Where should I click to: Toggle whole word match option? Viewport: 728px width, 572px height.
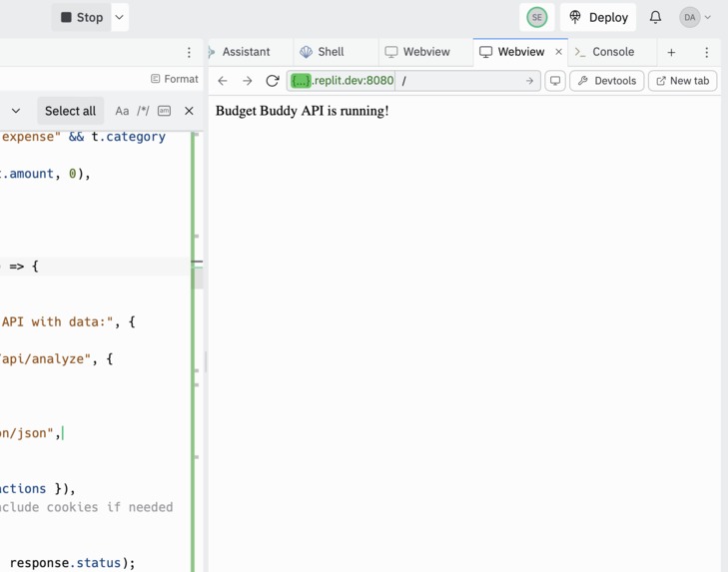164,111
